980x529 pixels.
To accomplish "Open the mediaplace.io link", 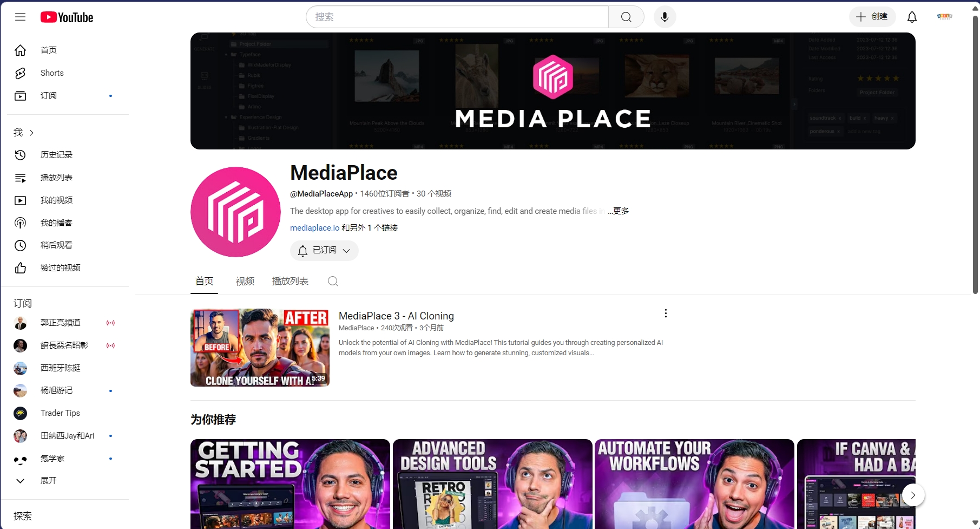I will tap(314, 228).
